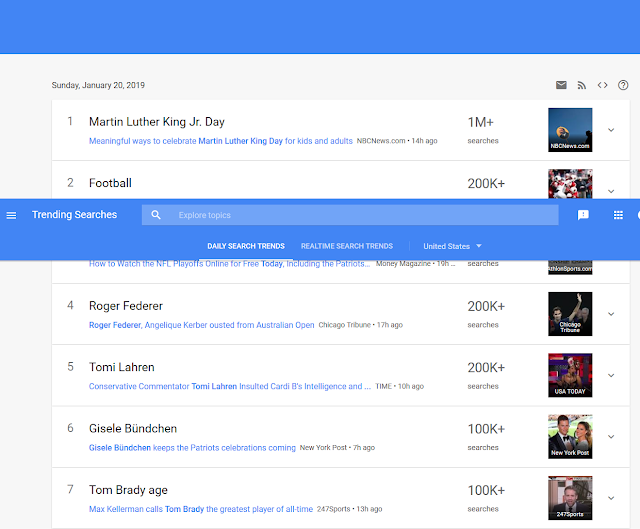The width and height of the screenshot is (640, 529).
Task: Expand the Gisele Bündchen trend row
Action: click(x=611, y=436)
